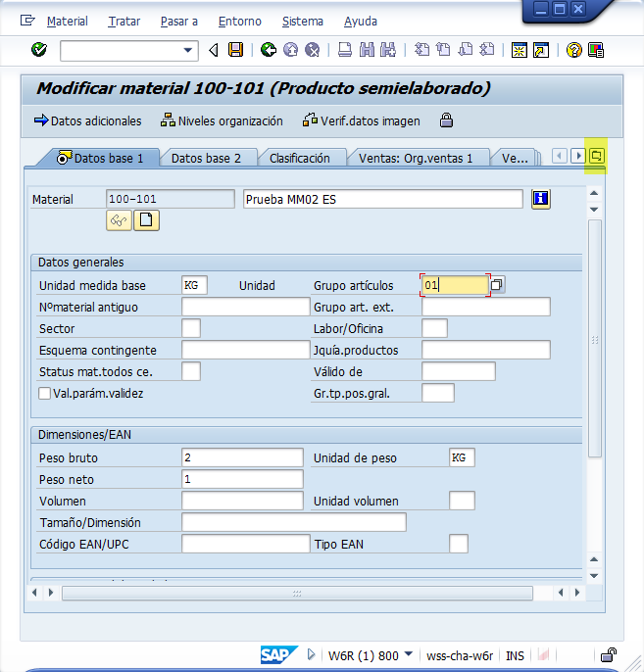Switch to the Clasificación tab
The width and height of the screenshot is (644, 672).
point(300,158)
